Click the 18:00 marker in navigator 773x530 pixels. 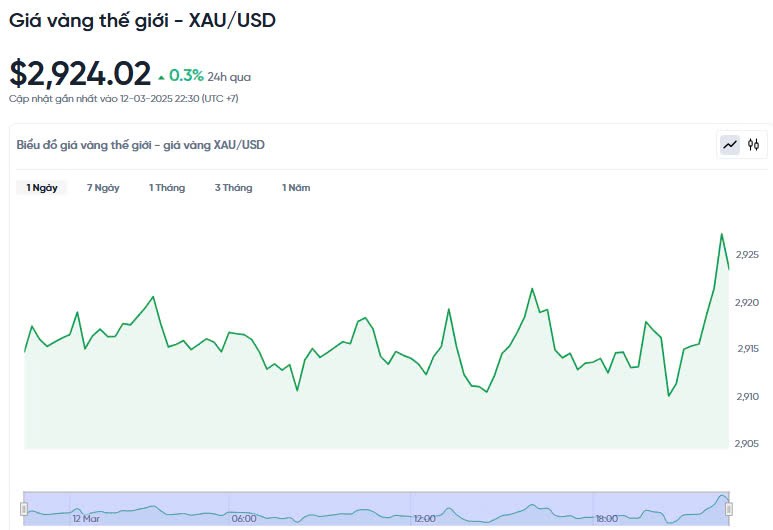coord(606,519)
